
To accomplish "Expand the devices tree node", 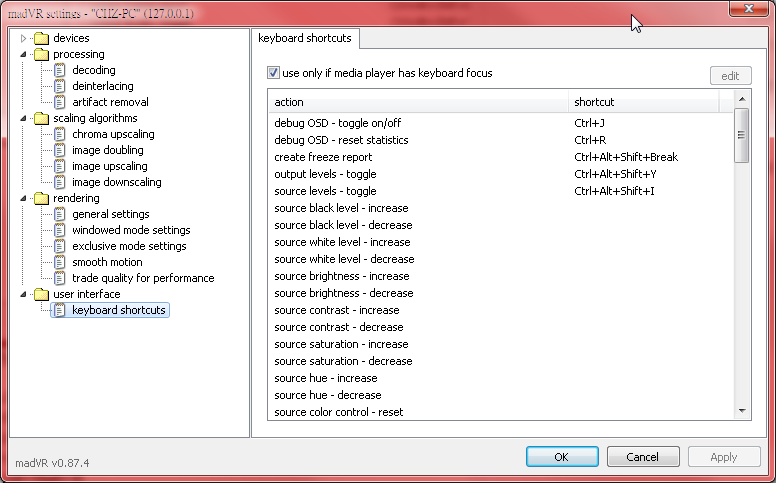I will [24, 38].
